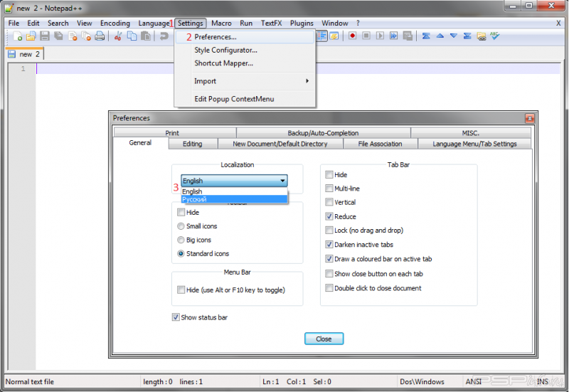Click the macro Playback icon

[x=381, y=36]
